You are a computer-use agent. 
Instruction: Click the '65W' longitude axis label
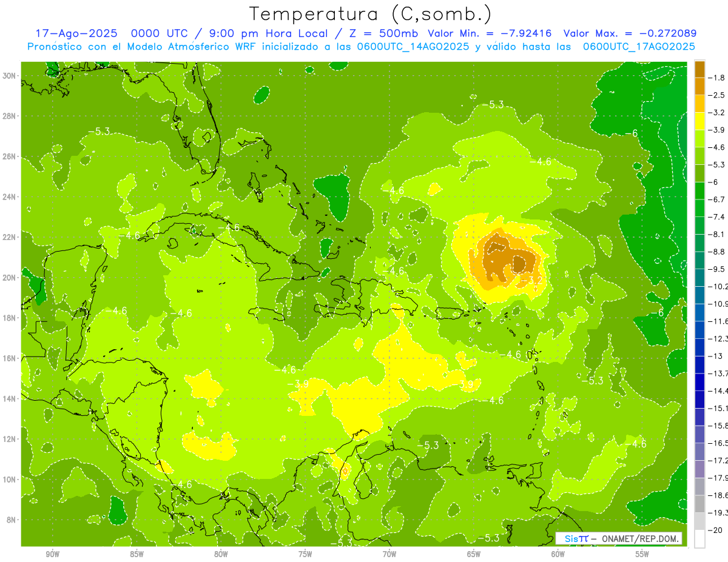(x=474, y=554)
